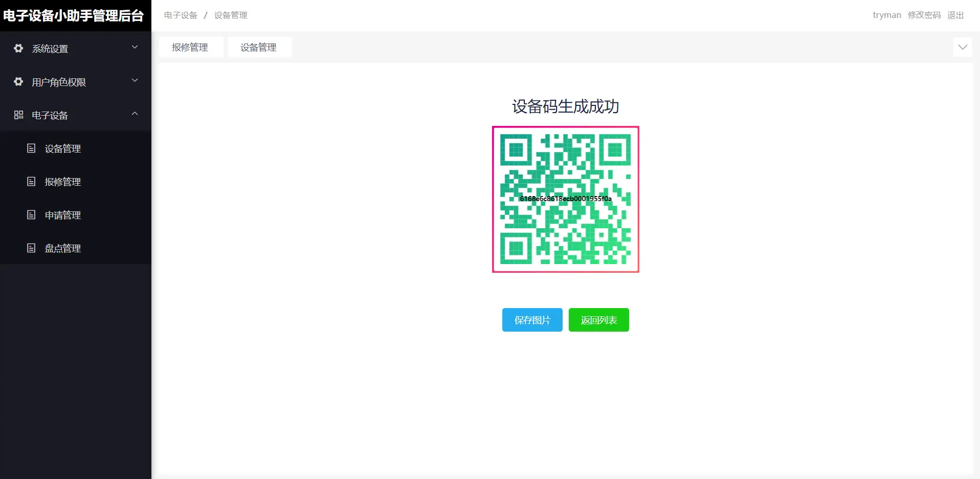
Task: Click the document icon beside 申请管理
Action: coord(31,214)
